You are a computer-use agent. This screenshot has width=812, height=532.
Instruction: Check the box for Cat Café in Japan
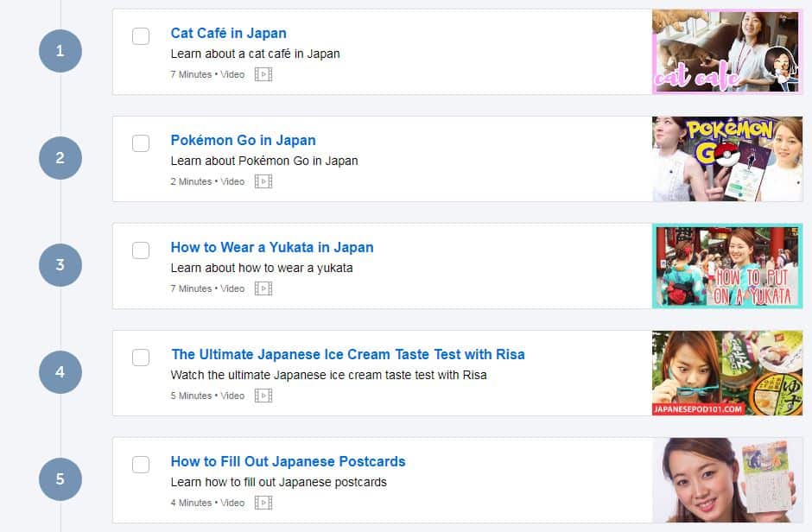[x=141, y=35]
